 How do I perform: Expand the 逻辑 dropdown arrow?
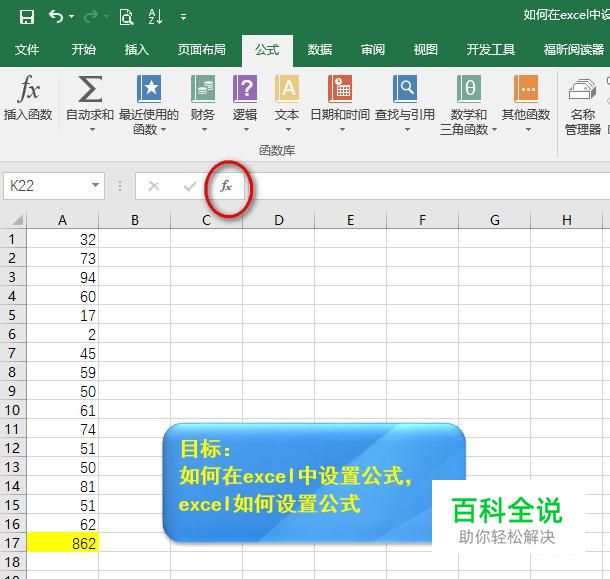[x=246, y=130]
